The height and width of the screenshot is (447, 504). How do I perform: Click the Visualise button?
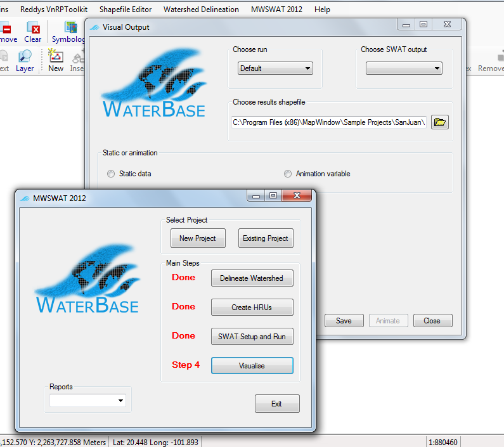point(252,366)
